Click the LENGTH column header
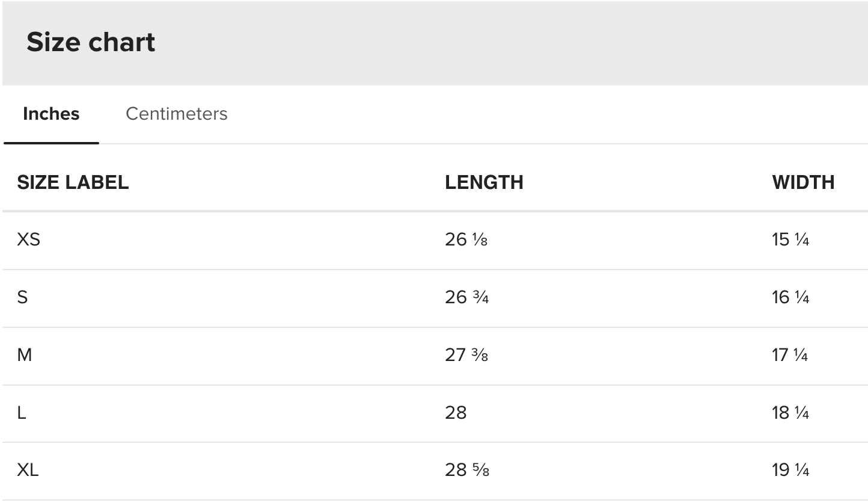This screenshot has width=868, height=503. (x=484, y=182)
